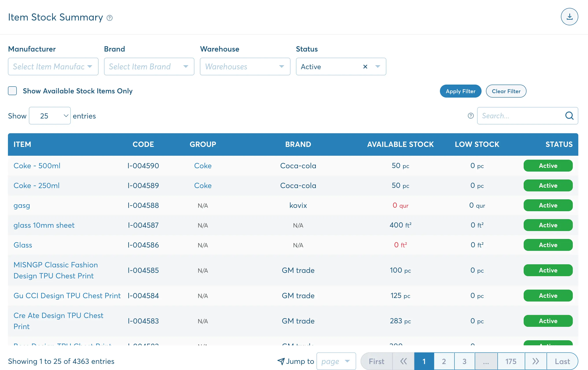Open the Coke group link in I-004590 row
This screenshot has width=588, height=370.
click(203, 165)
